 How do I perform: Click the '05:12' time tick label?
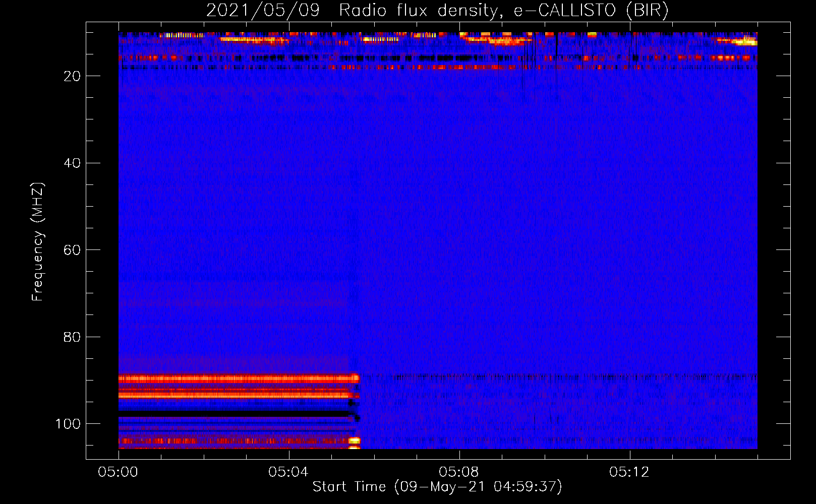629,472
